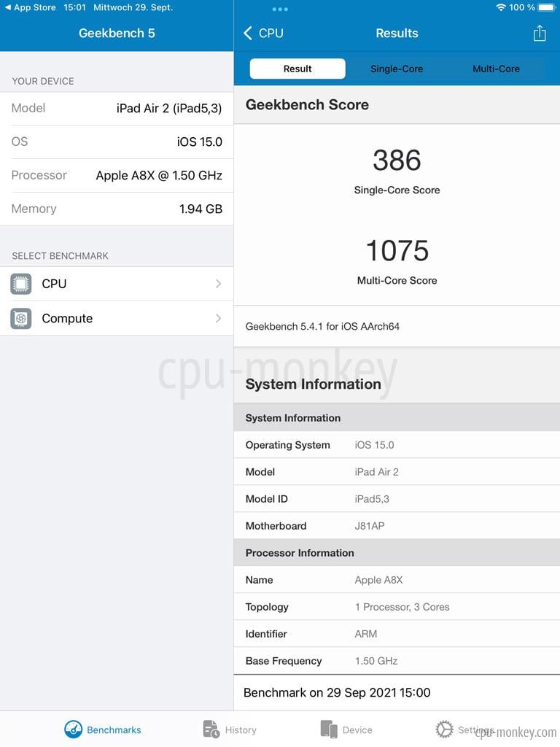Screen dimensions: 560x747
Task: Click the status bar time '15:01'
Action: [x=75, y=7]
